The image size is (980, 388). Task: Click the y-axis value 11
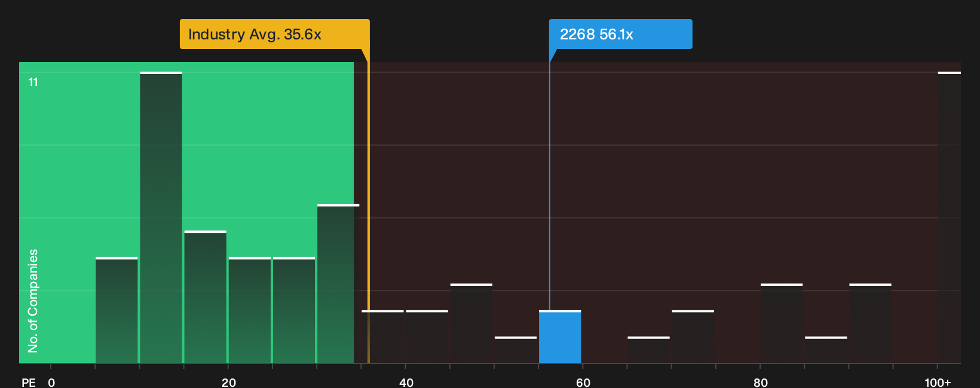[33, 82]
